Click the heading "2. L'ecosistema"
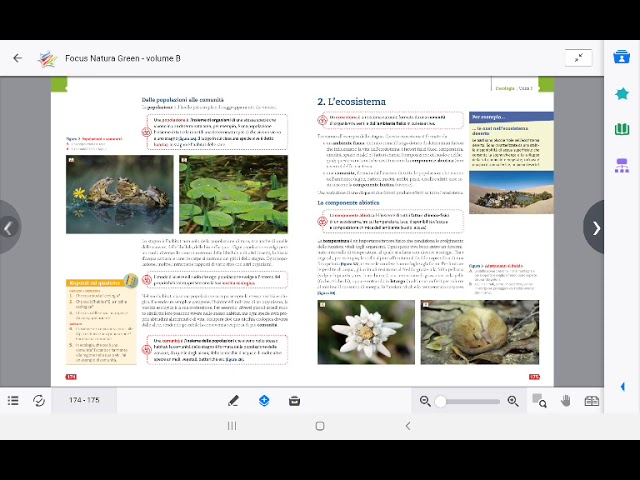640x480 pixels. [351, 102]
